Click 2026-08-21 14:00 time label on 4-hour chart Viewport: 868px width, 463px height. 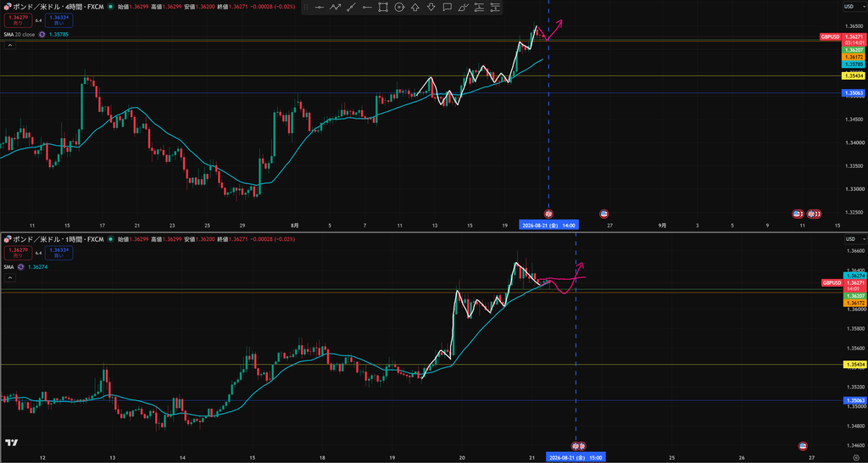[549, 226]
